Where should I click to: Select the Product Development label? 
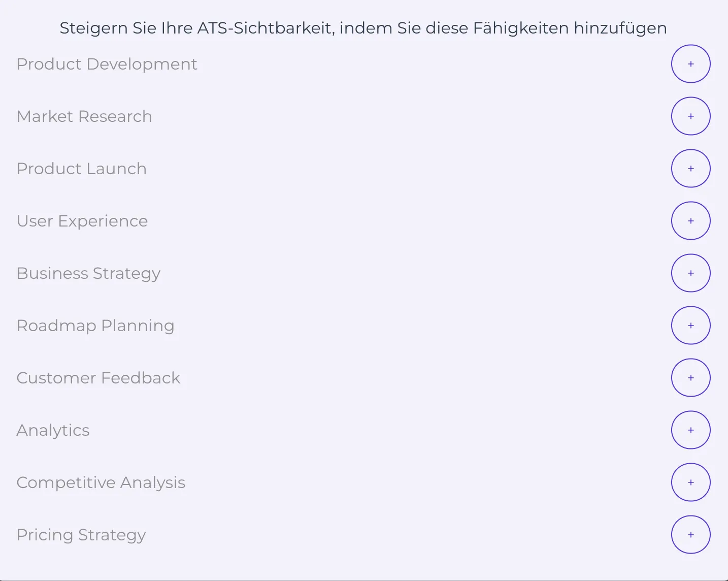click(107, 64)
